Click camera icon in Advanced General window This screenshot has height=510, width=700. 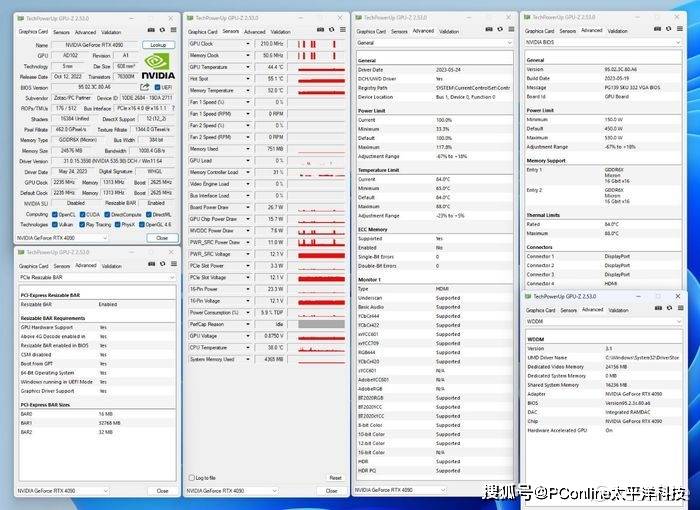click(x=489, y=29)
